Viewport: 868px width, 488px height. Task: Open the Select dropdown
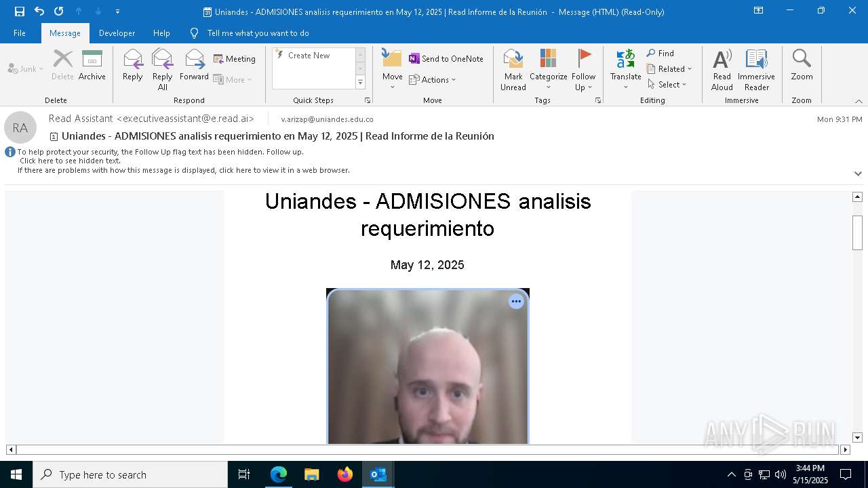tap(667, 84)
